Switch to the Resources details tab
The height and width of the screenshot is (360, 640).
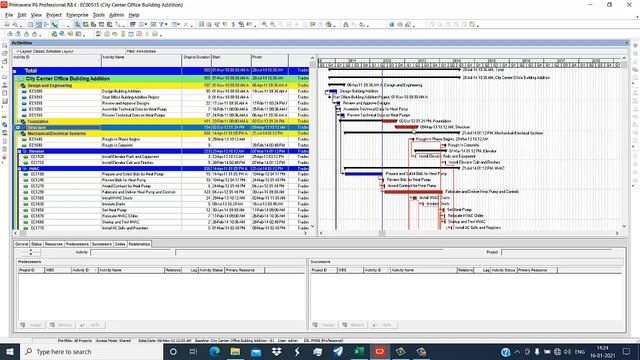pos(53,244)
